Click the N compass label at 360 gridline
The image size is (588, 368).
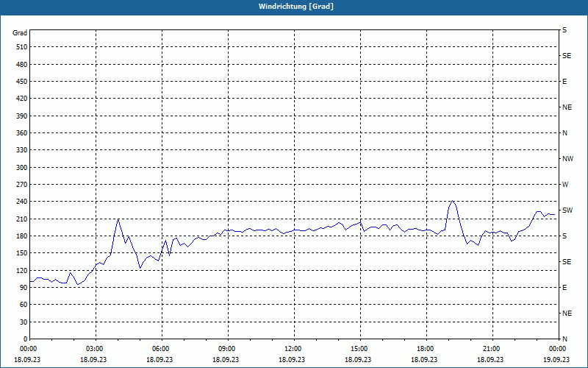(x=564, y=133)
